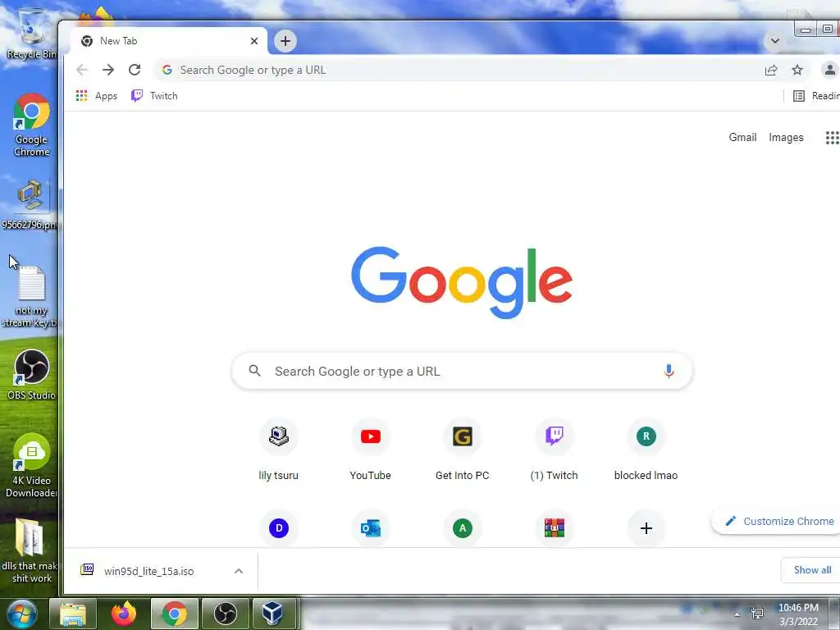Open the Images link
This screenshot has width=840, height=630.
tap(786, 137)
